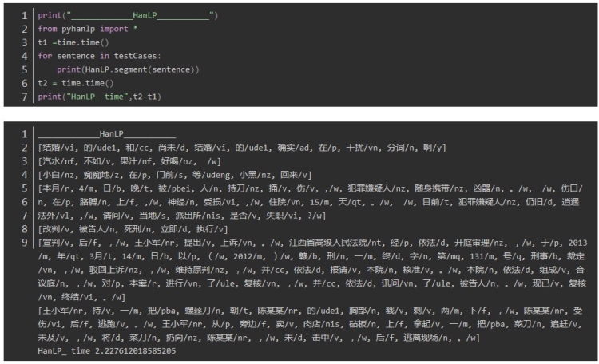Click line number 7 in code block

click(x=25, y=97)
